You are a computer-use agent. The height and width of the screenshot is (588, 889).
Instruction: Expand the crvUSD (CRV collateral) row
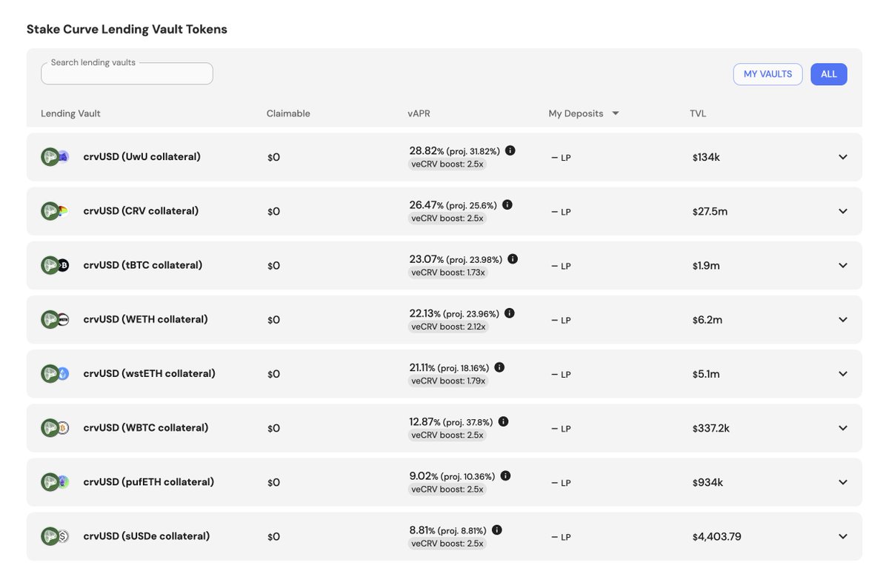[x=843, y=211]
